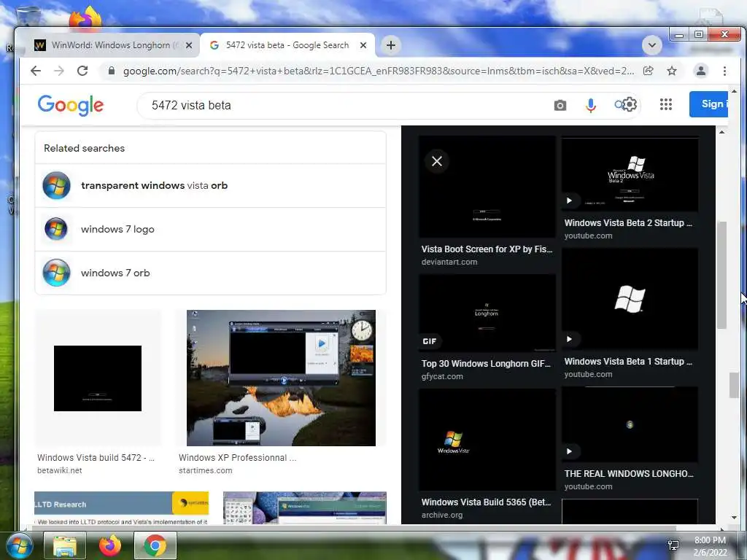Screen dimensions: 747x560
Task: Reload the page with the refresh icon
Action: tap(82, 71)
